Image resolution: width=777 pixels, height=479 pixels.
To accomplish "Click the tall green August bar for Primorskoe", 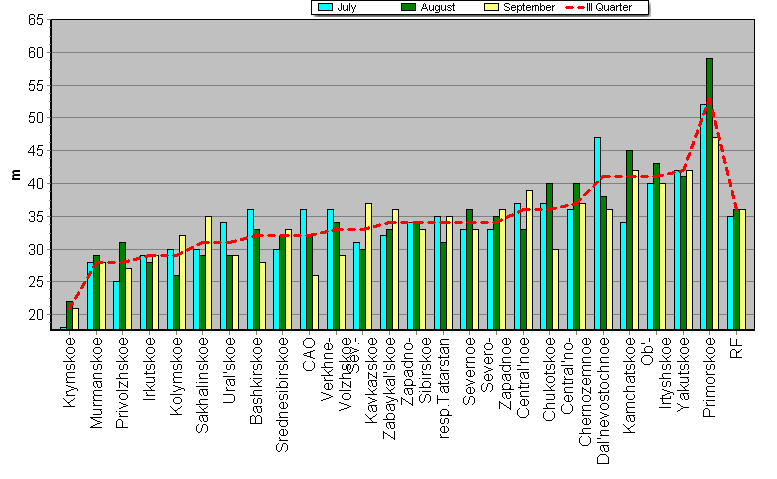I will click(710, 194).
